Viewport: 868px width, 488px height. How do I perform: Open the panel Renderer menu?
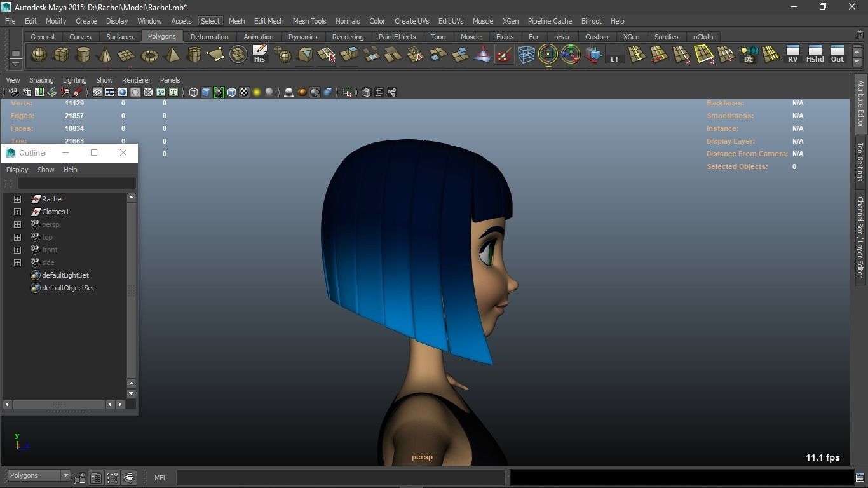tap(136, 80)
